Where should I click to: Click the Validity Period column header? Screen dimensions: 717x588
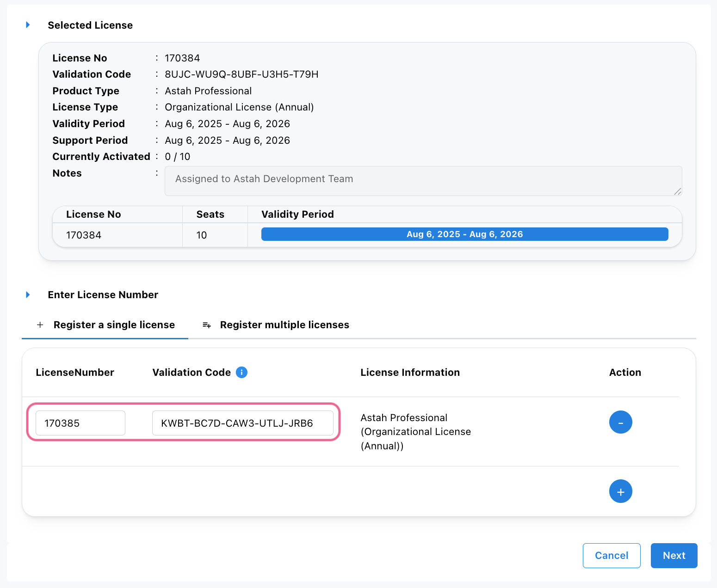point(297,214)
